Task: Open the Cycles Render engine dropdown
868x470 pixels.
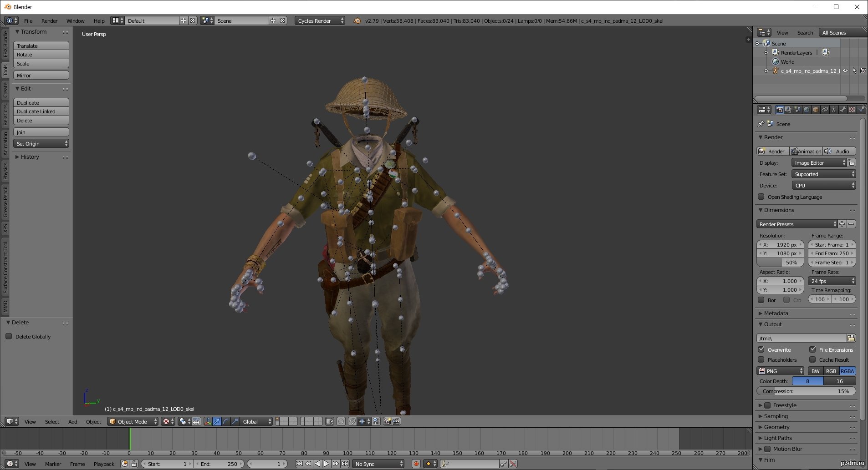Action: pos(320,20)
